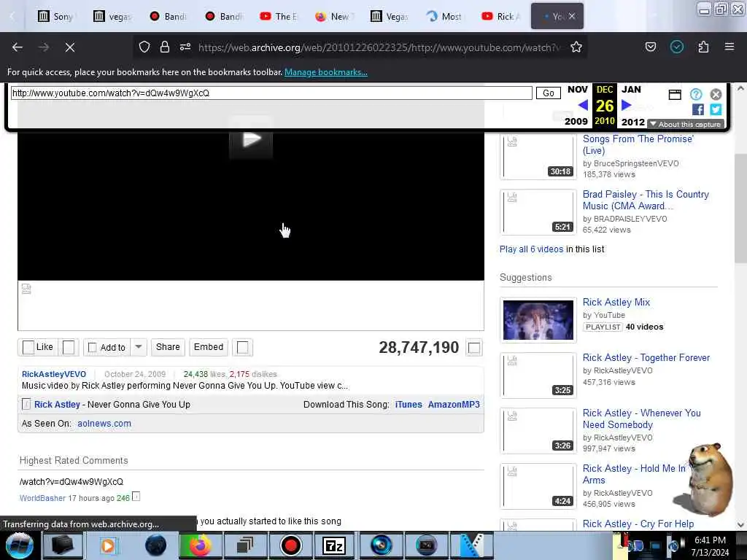Image resolution: width=747 pixels, height=560 pixels.
Task: Open 7-Zip from the taskbar
Action: (334, 545)
